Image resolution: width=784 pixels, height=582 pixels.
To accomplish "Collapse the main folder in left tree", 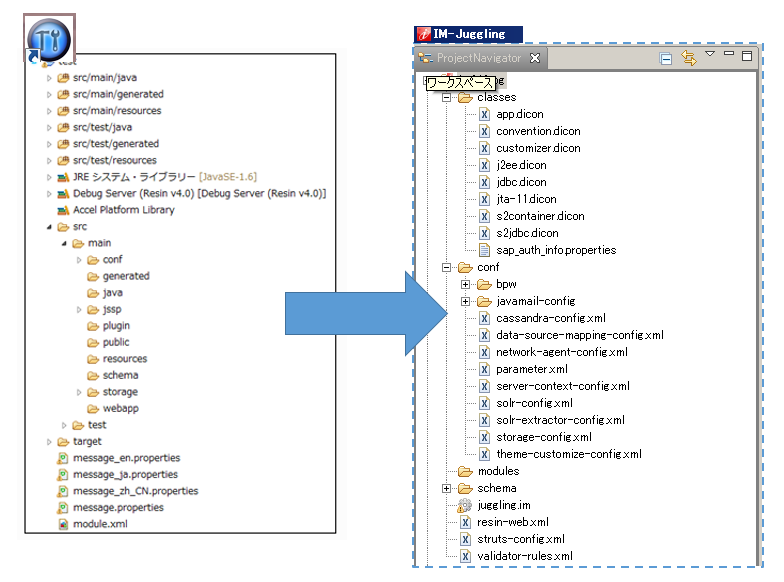I will pyautogui.click(x=64, y=244).
